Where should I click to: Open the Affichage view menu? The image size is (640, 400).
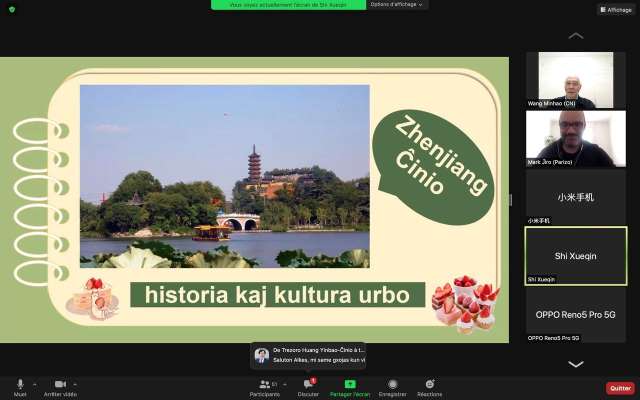[616, 9]
